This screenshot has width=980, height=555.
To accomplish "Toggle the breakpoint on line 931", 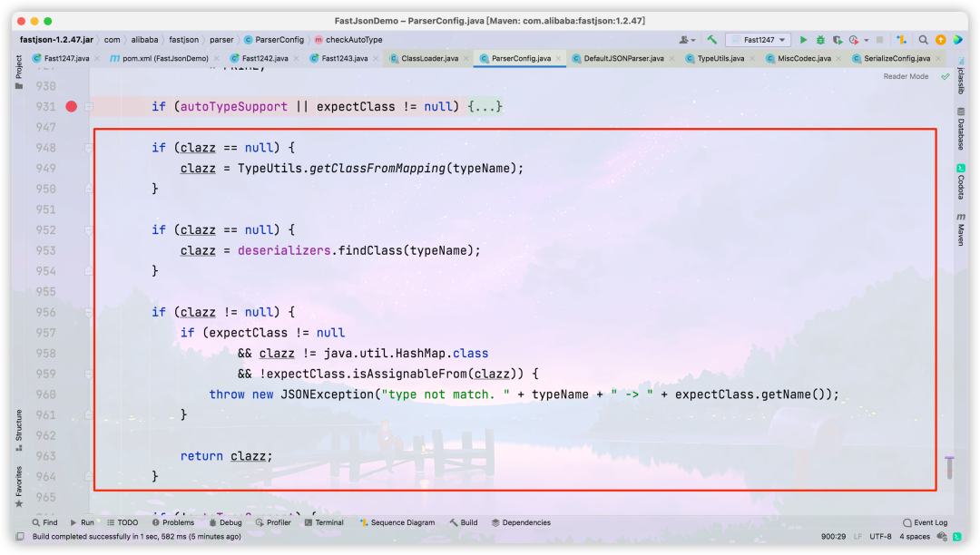I will [72, 107].
